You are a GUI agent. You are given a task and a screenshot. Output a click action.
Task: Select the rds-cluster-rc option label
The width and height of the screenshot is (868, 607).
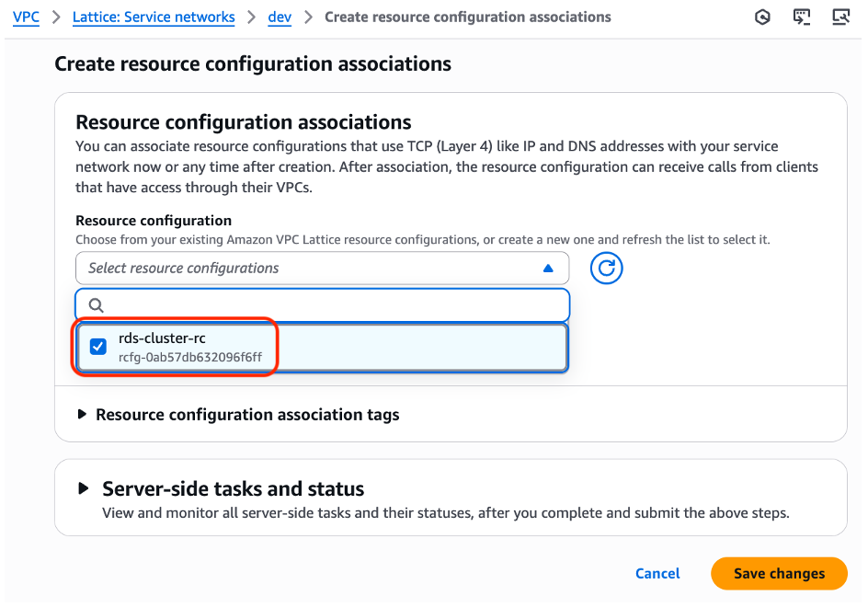coord(162,338)
